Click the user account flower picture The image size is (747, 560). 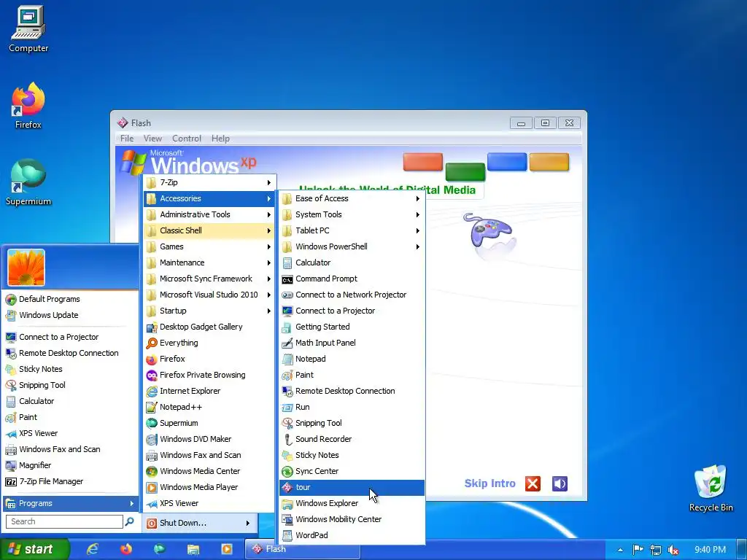[26, 267]
